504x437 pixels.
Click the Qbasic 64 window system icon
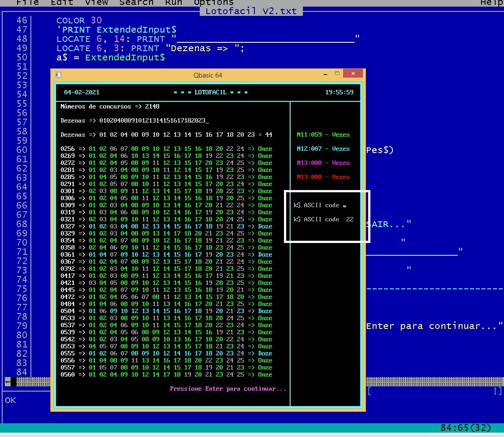pos(58,75)
